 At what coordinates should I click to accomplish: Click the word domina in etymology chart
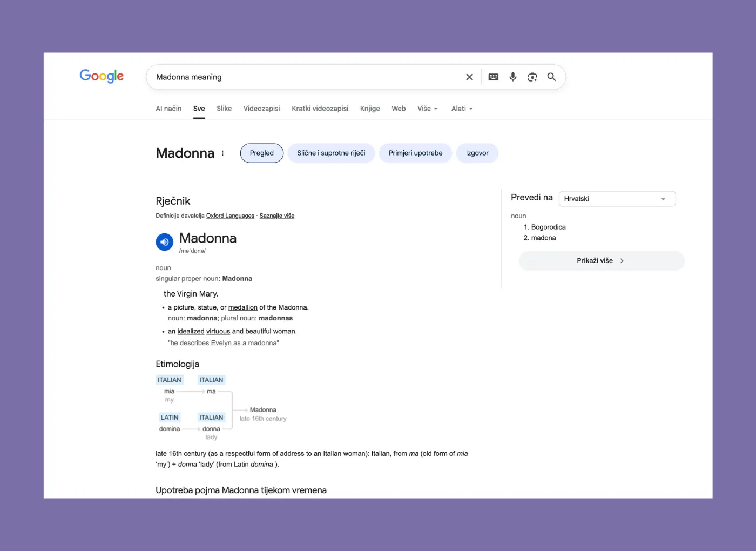(x=170, y=429)
